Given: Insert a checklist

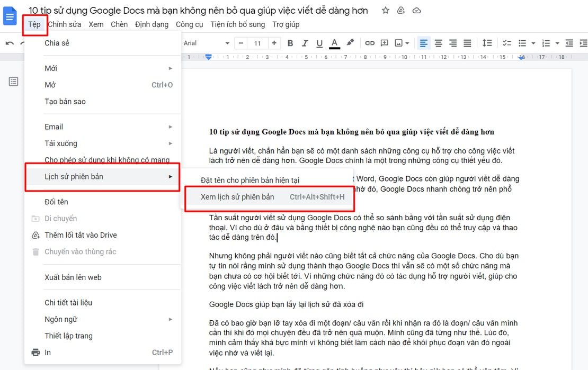Looking at the screenshot, I should click(x=506, y=43).
